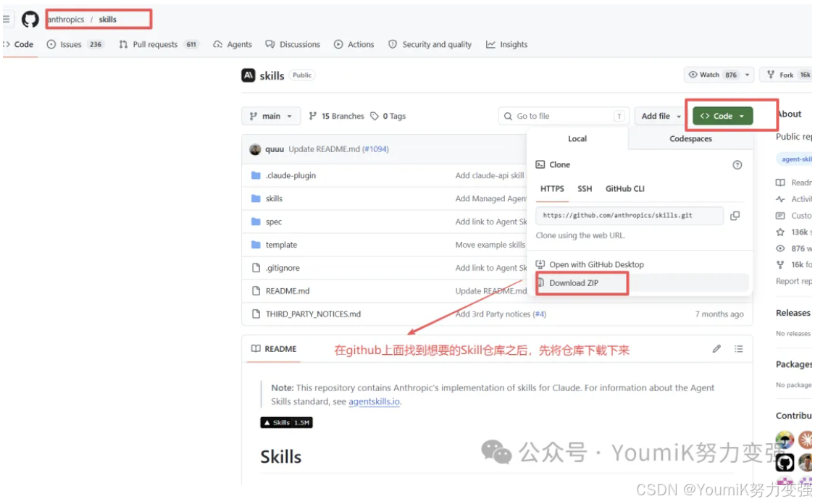Switch to the Codespaces tab
Screen dimensions: 815x504
[690, 139]
